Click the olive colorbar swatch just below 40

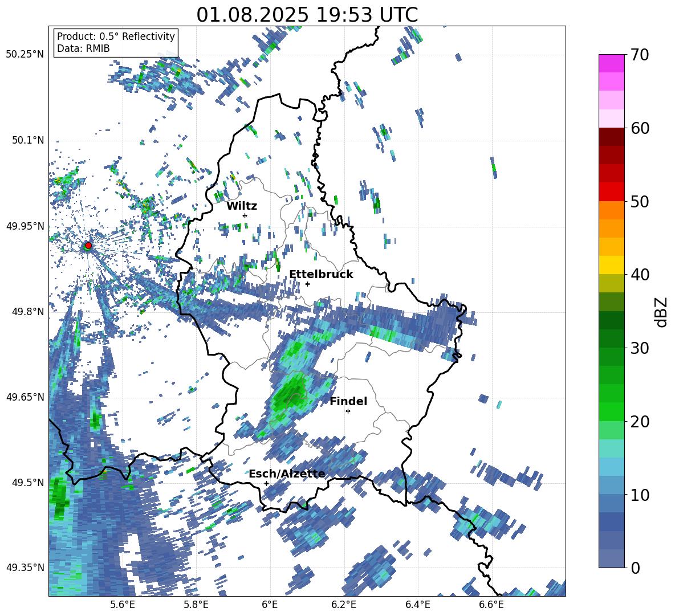coord(611,283)
